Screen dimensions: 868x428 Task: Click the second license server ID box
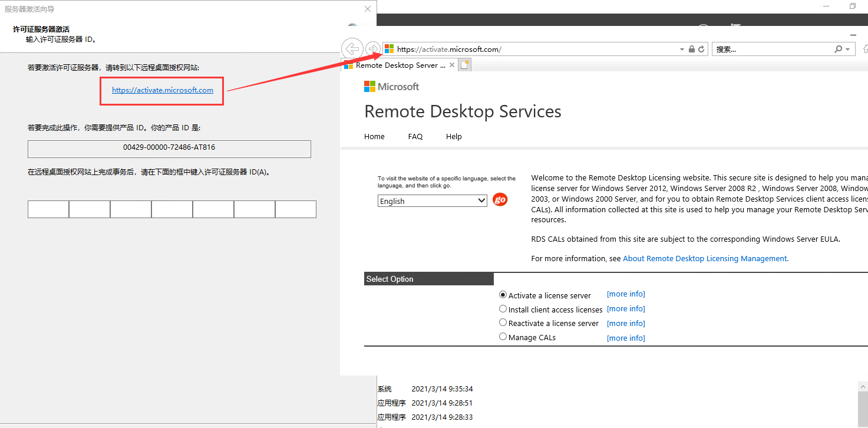[x=90, y=209]
